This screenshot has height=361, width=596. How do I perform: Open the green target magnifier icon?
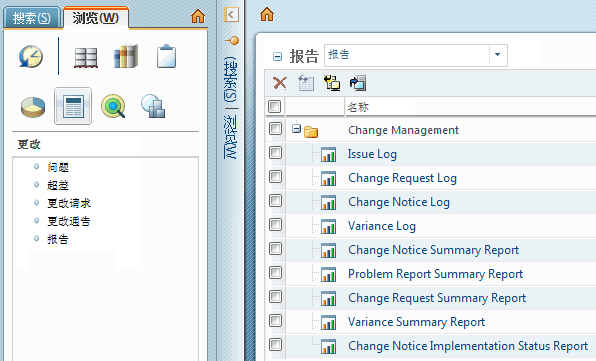coord(113,106)
